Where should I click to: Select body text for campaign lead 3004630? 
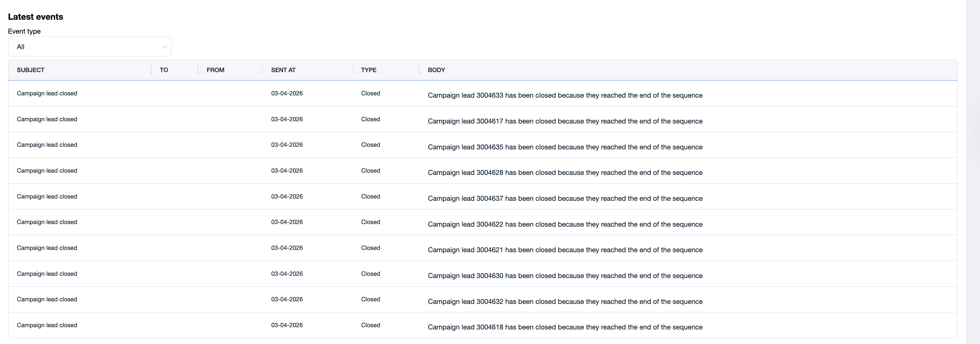(x=565, y=275)
